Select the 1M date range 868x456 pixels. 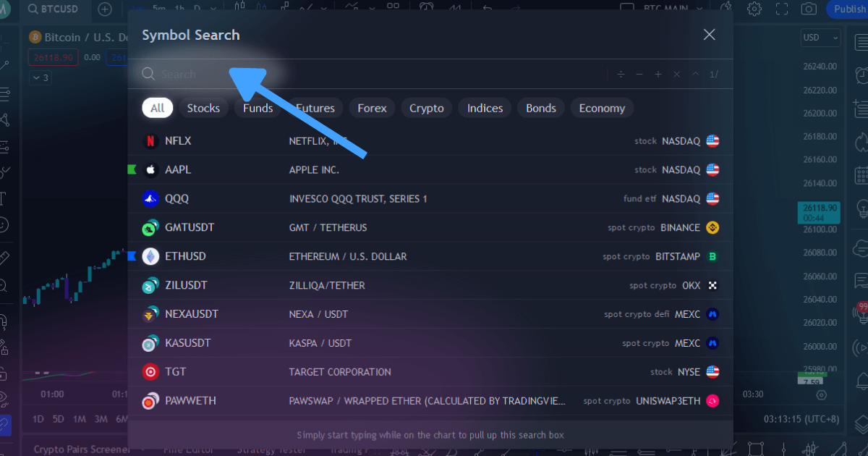[80, 419]
